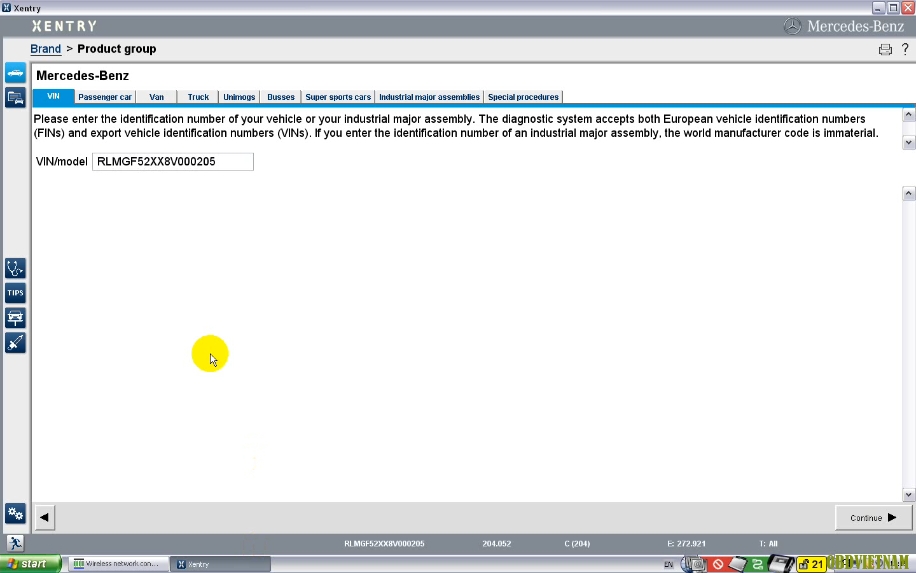Click the red prohibited tray icon
The image size is (916, 573).
pos(718,564)
